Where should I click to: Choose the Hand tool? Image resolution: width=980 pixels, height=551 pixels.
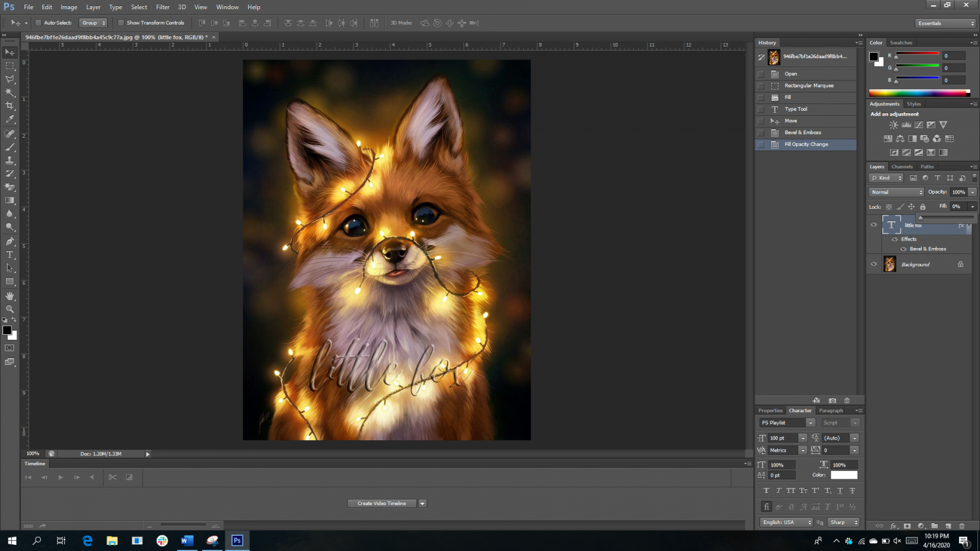point(10,296)
